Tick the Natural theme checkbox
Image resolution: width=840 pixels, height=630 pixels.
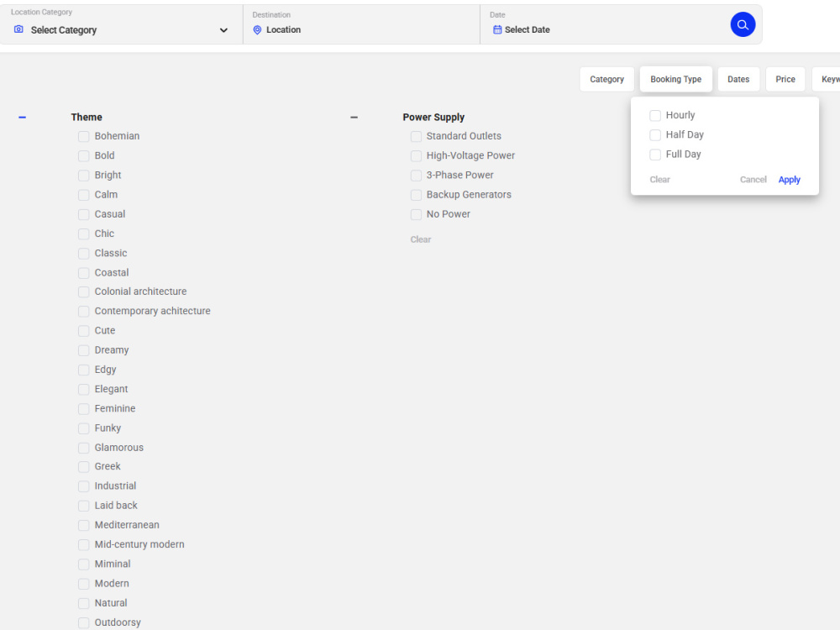click(83, 604)
